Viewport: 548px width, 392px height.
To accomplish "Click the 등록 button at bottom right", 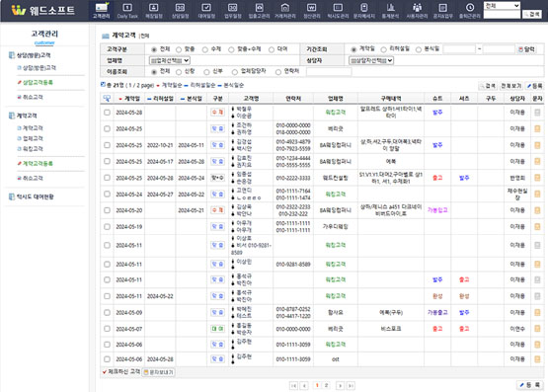I will [x=530, y=385].
